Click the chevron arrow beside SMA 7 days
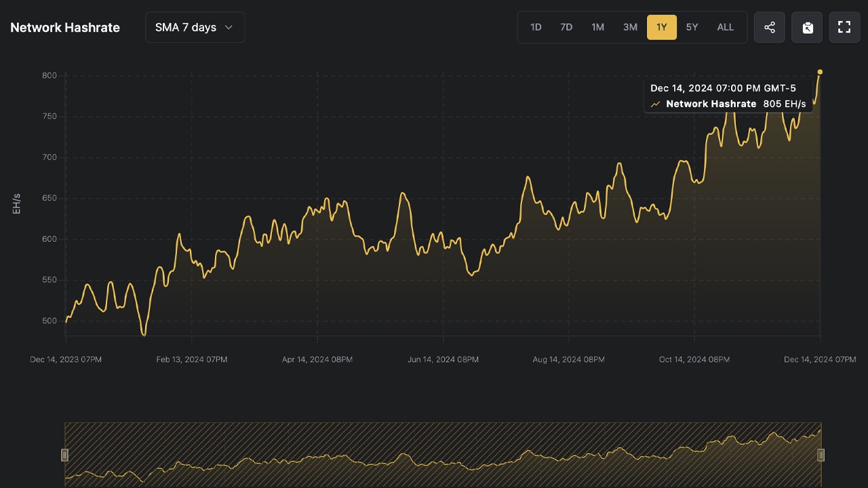The height and width of the screenshot is (488, 868). pyautogui.click(x=229, y=27)
